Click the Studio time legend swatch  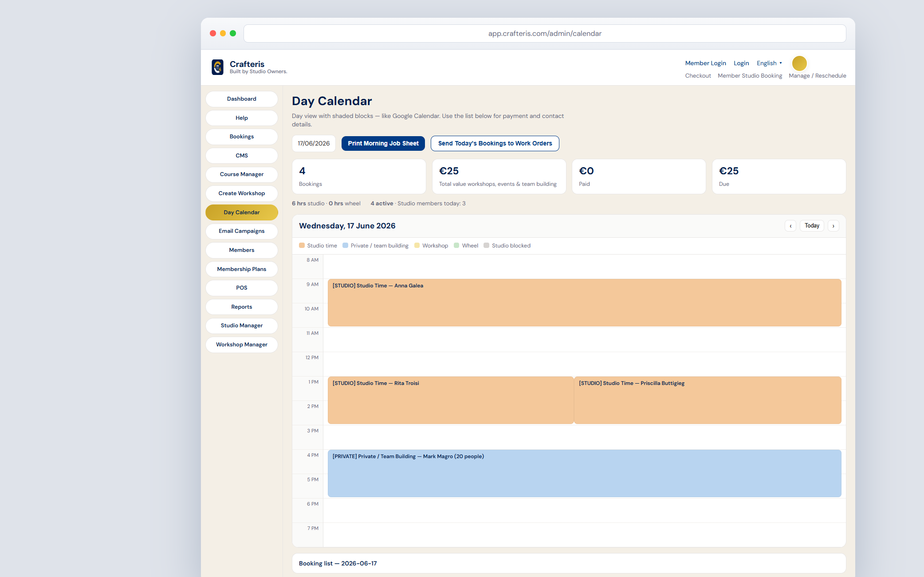(x=302, y=245)
